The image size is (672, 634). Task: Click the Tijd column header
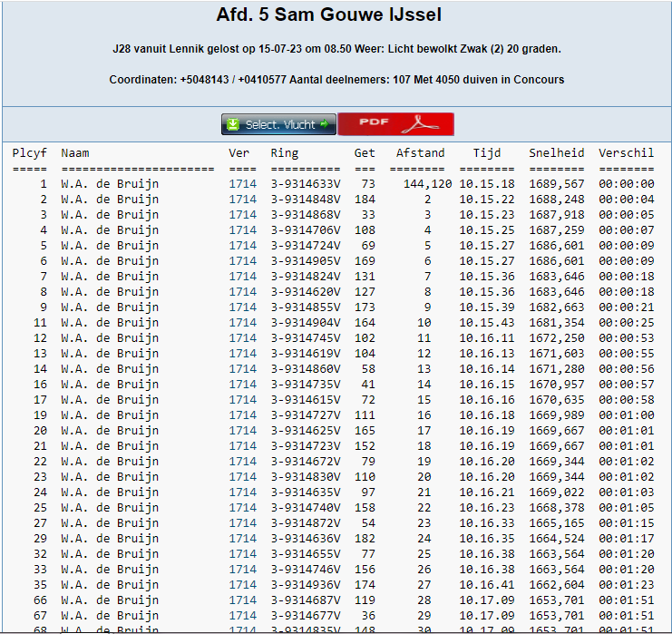click(487, 153)
